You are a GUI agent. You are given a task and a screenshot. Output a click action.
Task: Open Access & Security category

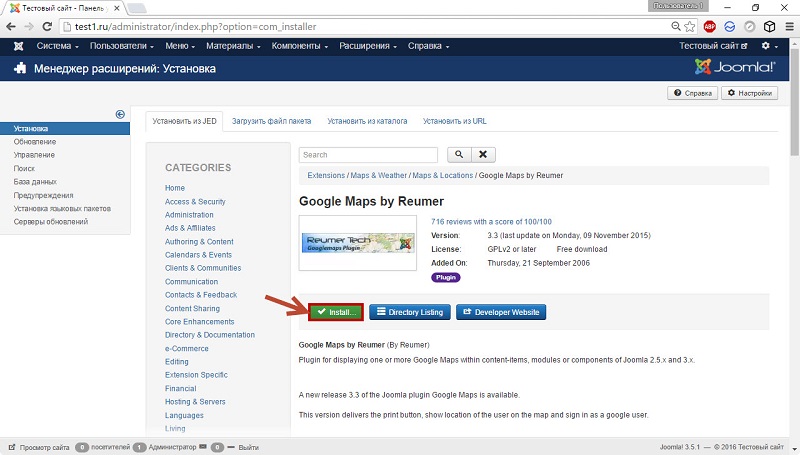click(x=195, y=202)
